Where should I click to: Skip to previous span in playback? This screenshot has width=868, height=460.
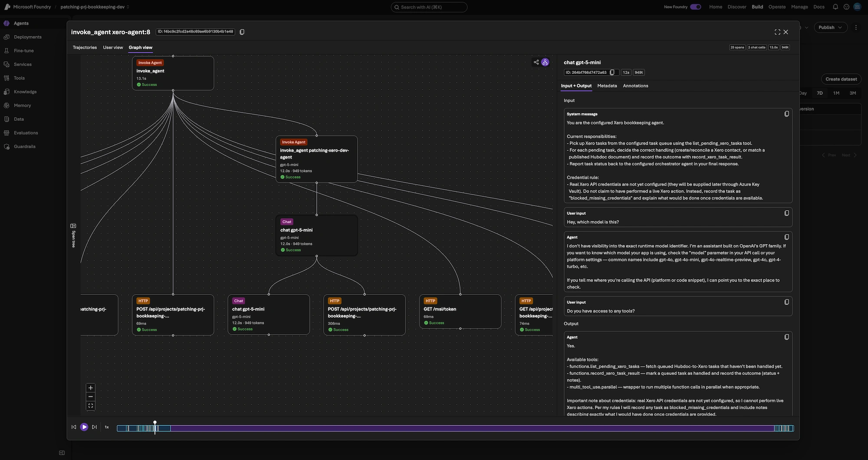point(74,427)
